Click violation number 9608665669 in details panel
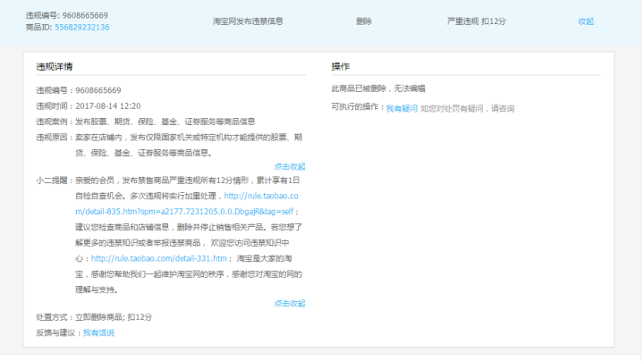 (x=98, y=90)
